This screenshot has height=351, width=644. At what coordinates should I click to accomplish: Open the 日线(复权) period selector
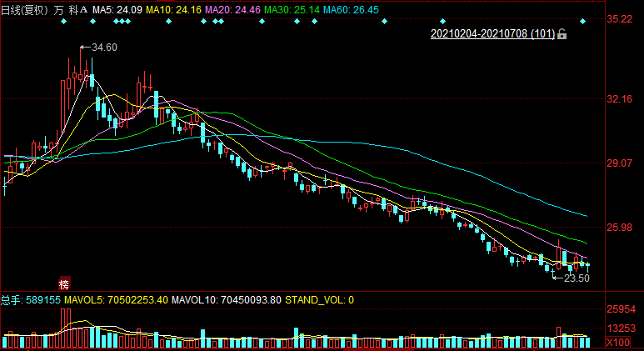click(x=24, y=8)
